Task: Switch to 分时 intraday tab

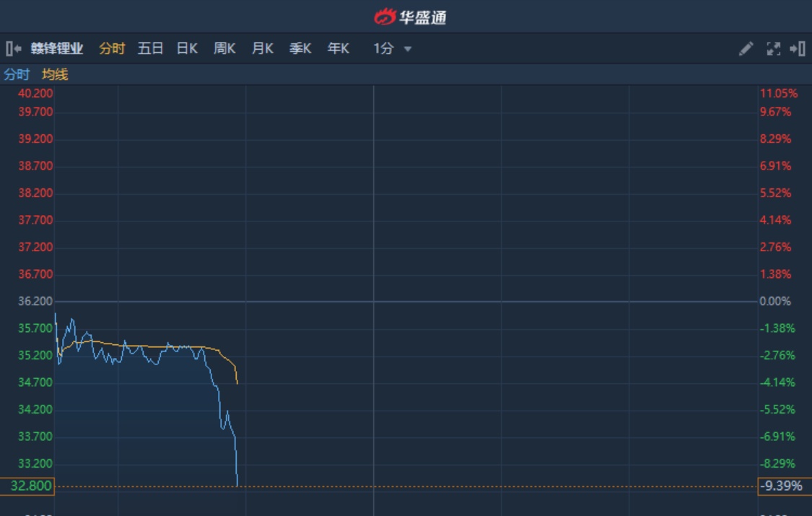Action: point(112,48)
